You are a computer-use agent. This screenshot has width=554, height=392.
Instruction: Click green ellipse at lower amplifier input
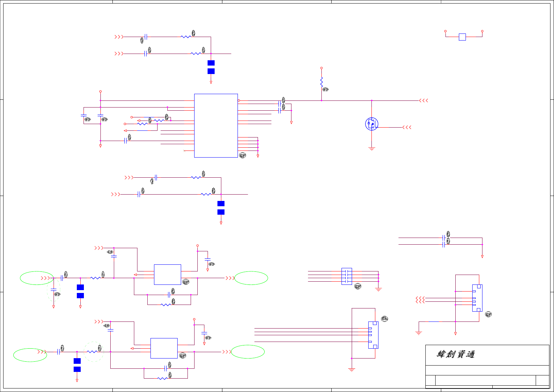pyautogui.click(x=30, y=355)
